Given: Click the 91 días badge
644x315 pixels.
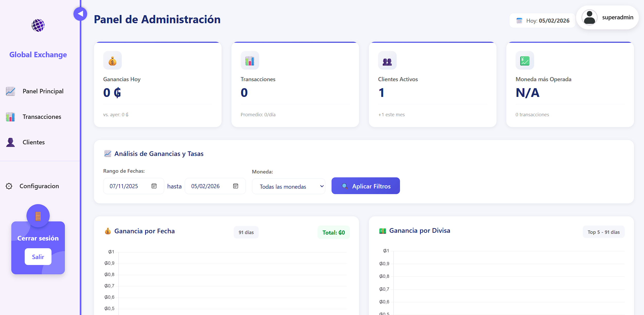Looking at the screenshot, I should [x=246, y=233].
